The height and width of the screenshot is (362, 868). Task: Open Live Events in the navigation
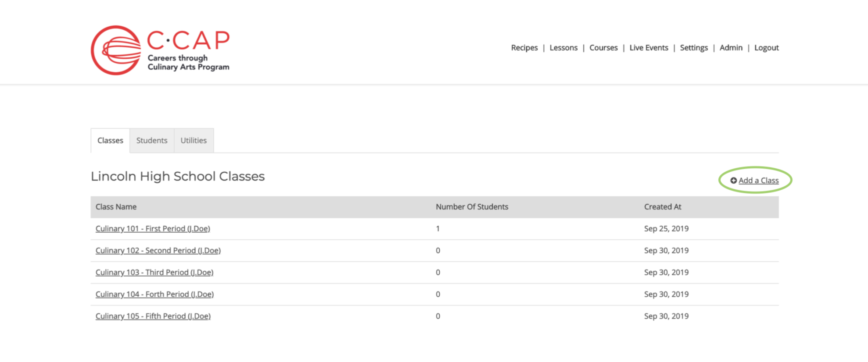(649, 48)
